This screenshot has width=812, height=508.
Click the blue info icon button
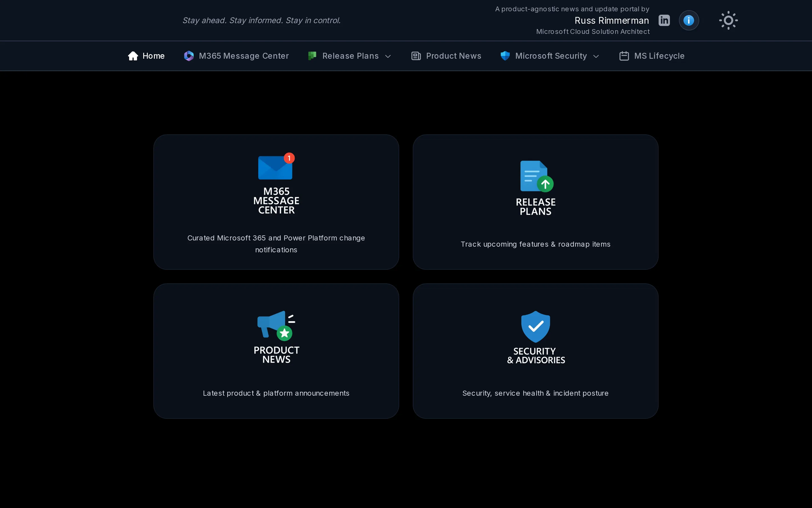click(x=689, y=20)
